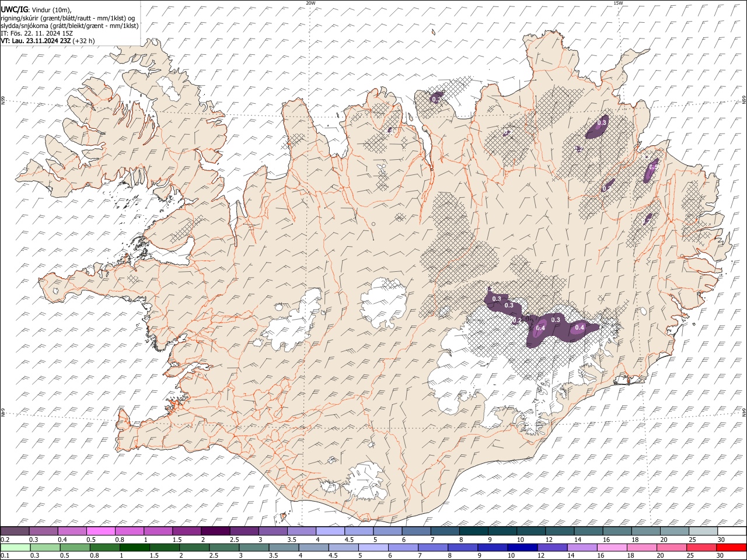The height and width of the screenshot is (560, 747).
Task: Select the red-pink 25 swatch, lower scale
Action: (x=701, y=547)
